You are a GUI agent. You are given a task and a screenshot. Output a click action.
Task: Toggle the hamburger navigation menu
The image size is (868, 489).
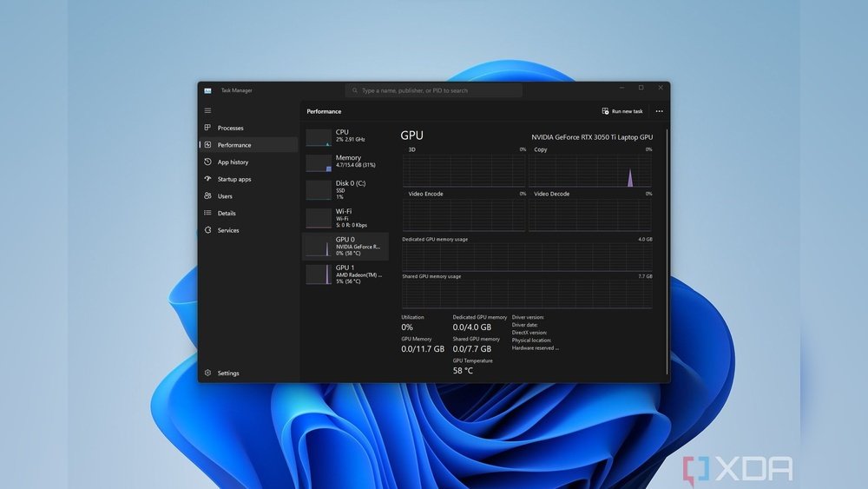coord(207,110)
